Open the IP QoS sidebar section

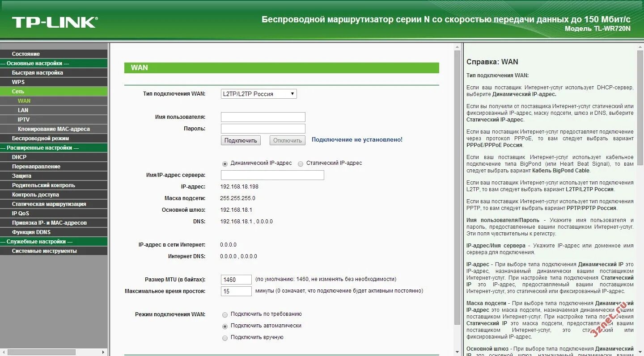[x=54, y=213]
